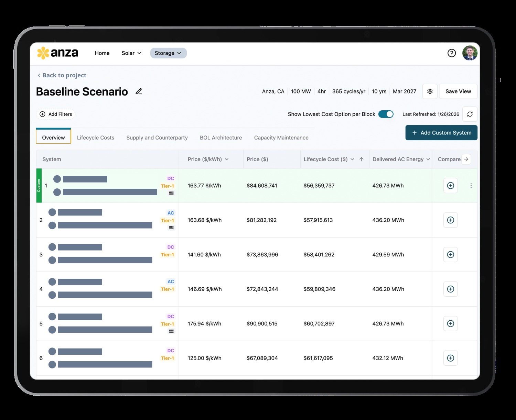
Task: Switch to the Lifecycle Costs tab
Action: coord(95,137)
